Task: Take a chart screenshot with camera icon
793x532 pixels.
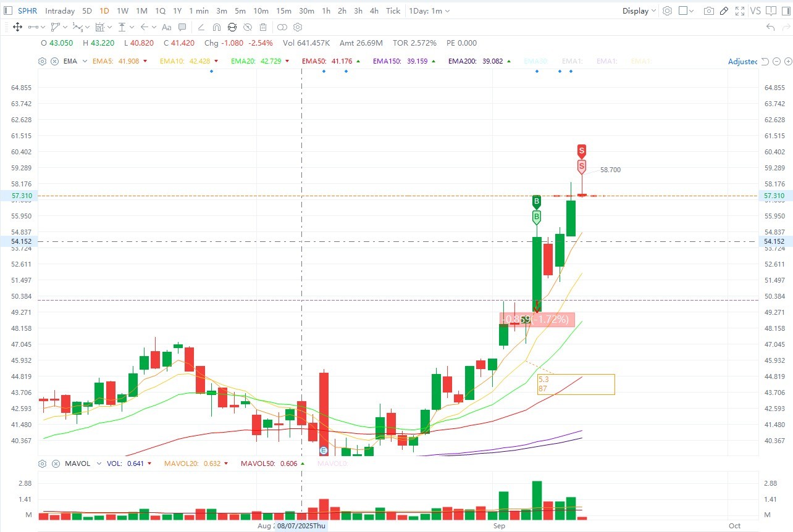Action: 709,11
